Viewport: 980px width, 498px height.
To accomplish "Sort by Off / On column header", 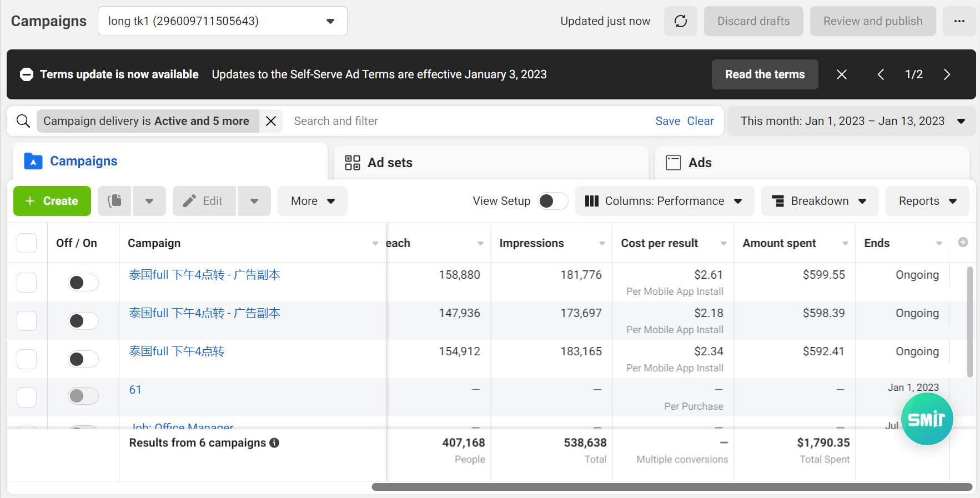I will click(77, 243).
